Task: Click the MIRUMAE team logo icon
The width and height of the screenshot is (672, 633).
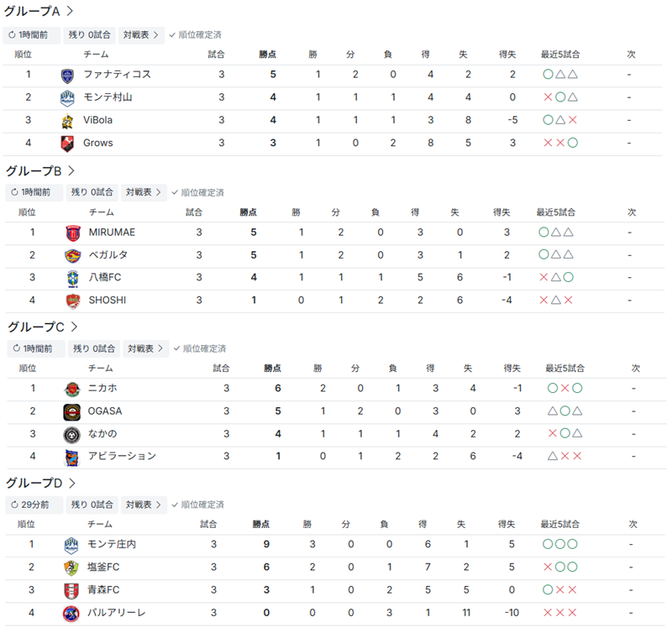Action: click(72, 233)
